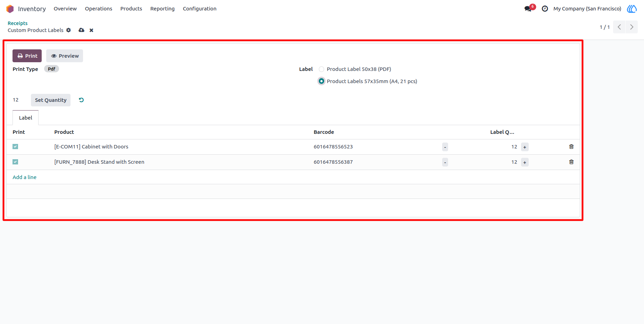Screen dimensions: 644x324
Task: Click the Set Quantity button
Action: click(51, 100)
